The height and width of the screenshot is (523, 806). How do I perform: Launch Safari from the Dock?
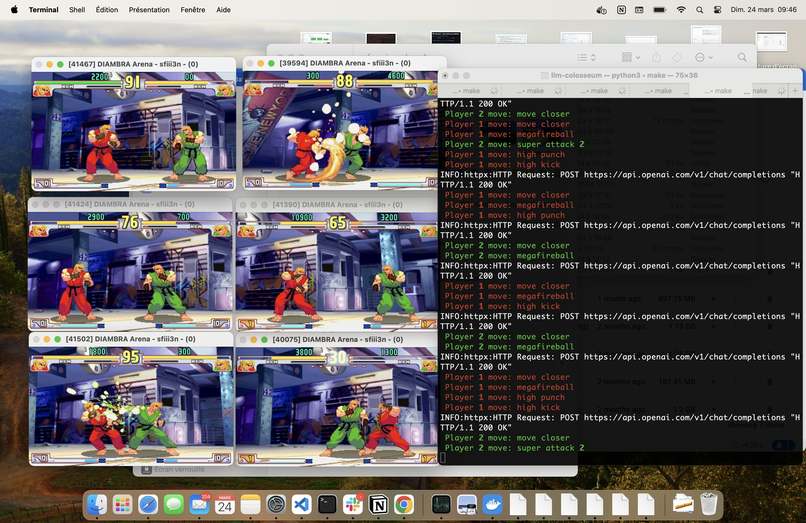pyautogui.click(x=148, y=504)
